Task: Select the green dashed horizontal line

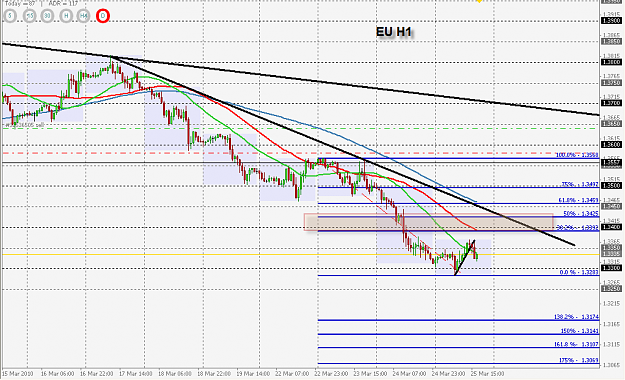Action: 300,128
